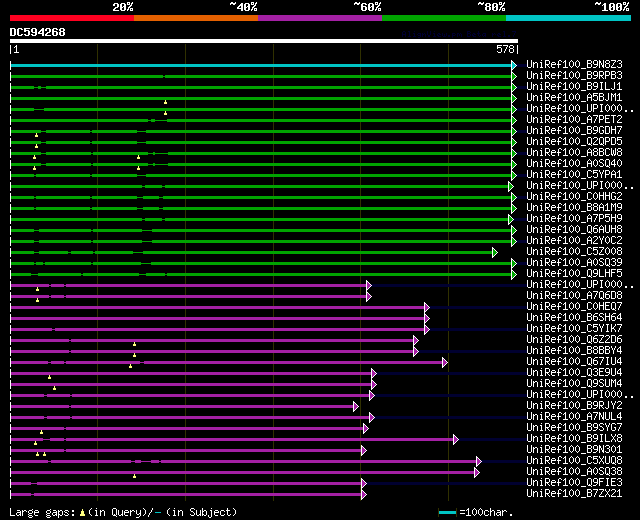Click the arrowhead ending the UniRef100_Q9LHF5 bar
The height and width of the screenshot is (520, 640).
click(x=514, y=274)
